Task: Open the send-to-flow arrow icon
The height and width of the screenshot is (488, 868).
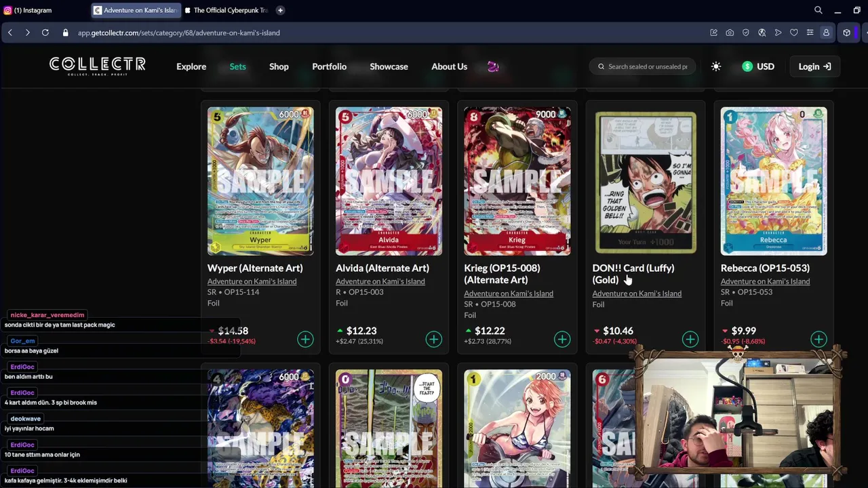Action: pos(778,33)
